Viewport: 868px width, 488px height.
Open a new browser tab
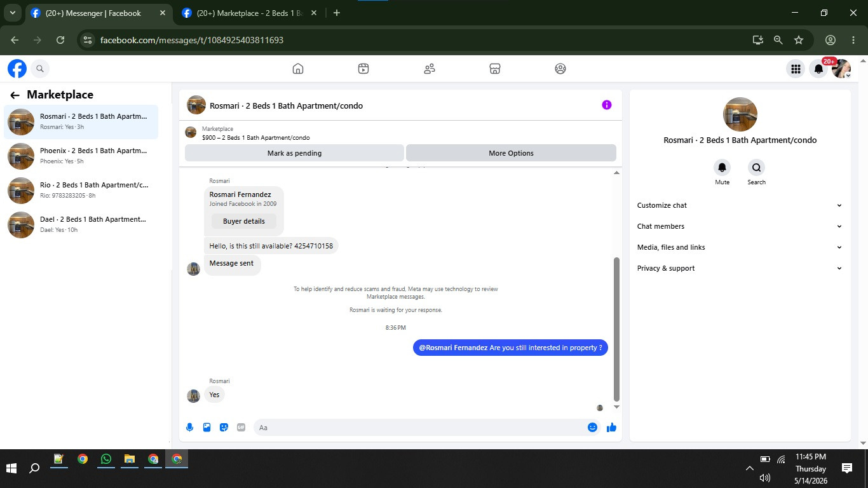coord(337,13)
